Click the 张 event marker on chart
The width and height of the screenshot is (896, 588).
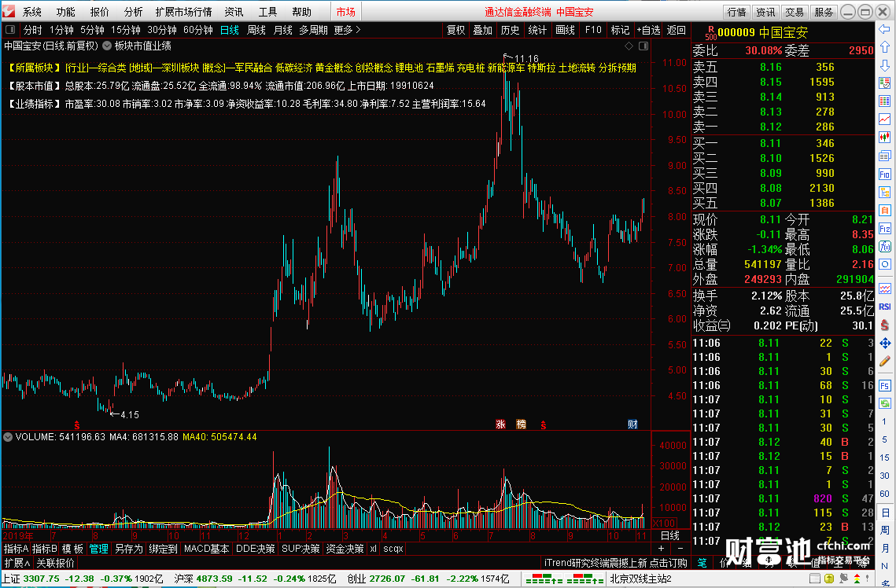tap(500, 424)
